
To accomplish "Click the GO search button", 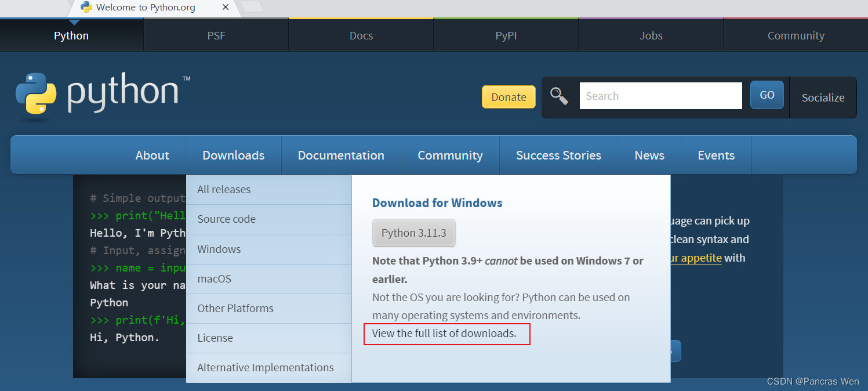I will click(767, 95).
